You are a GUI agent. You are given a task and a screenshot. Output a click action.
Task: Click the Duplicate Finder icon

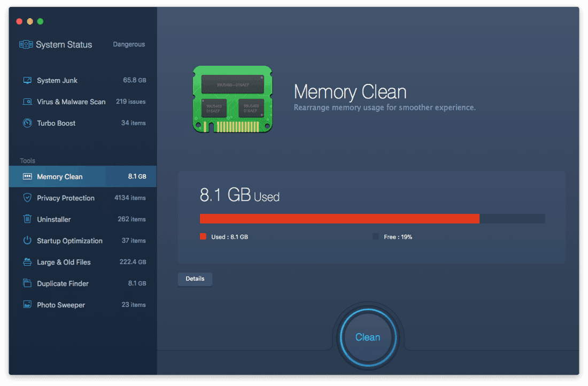27,283
